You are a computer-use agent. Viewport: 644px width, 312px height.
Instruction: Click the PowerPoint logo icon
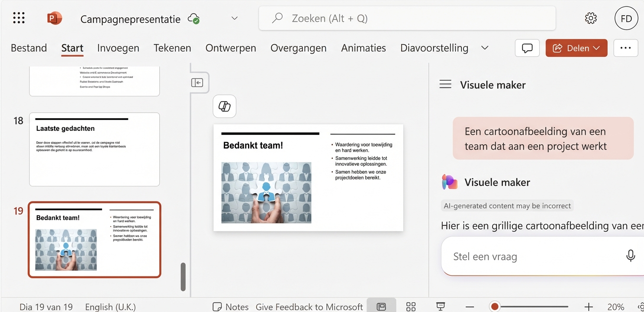pyautogui.click(x=54, y=18)
